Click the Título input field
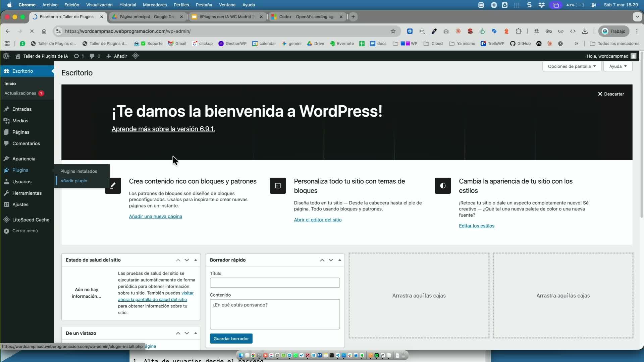Image resolution: width=644 pixels, height=362 pixels. 275,283
